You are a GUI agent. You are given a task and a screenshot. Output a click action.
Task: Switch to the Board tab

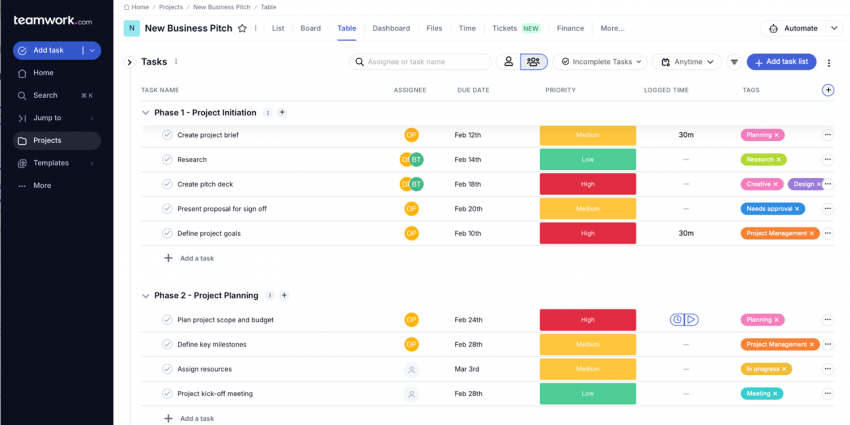coord(310,28)
